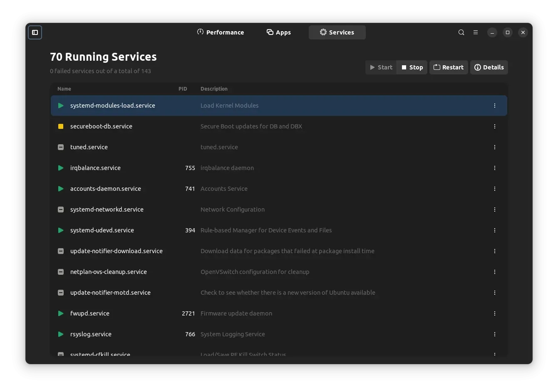The image size is (558, 392).
Task: Click PID value 755
Action: (190, 168)
